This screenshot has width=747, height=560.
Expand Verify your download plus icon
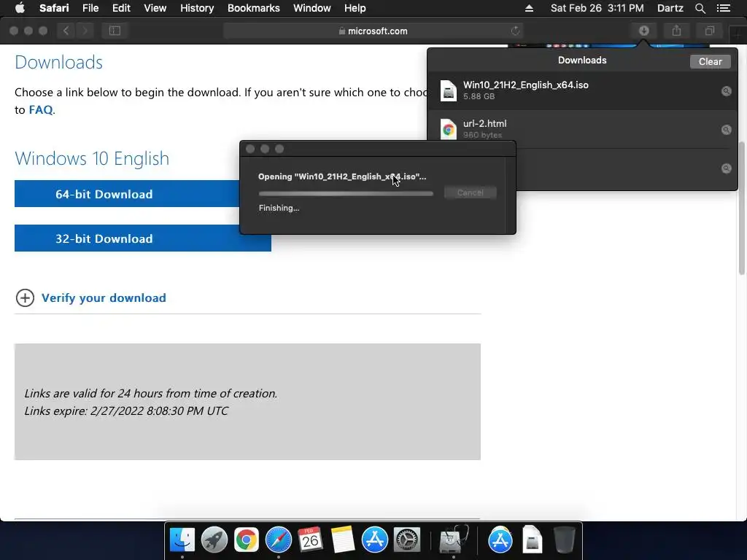25,297
